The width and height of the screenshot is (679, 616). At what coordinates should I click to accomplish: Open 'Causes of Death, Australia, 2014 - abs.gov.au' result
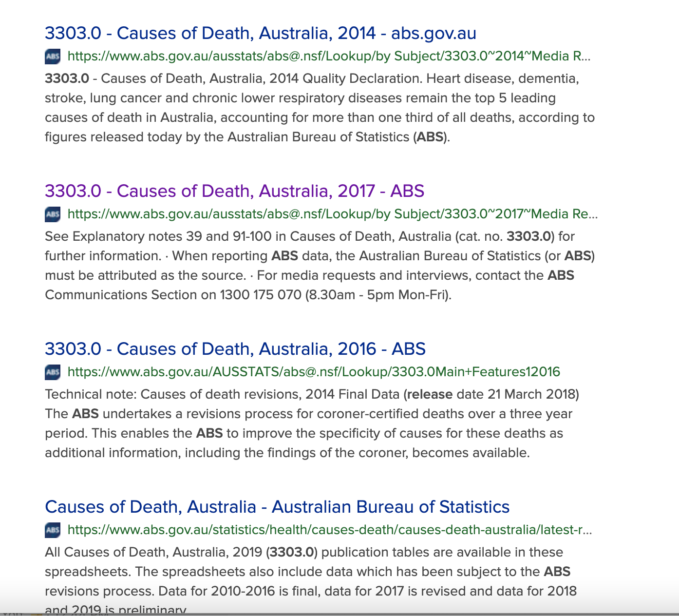point(260,33)
